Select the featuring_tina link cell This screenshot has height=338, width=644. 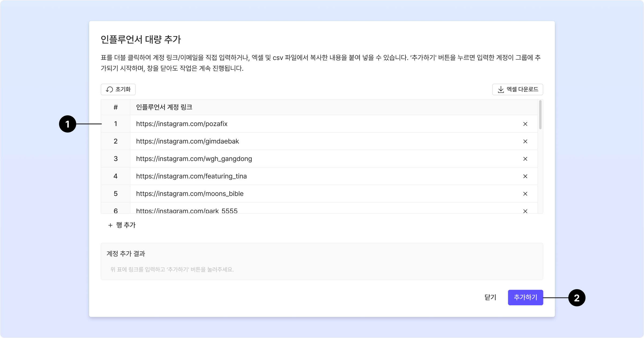tap(191, 176)
